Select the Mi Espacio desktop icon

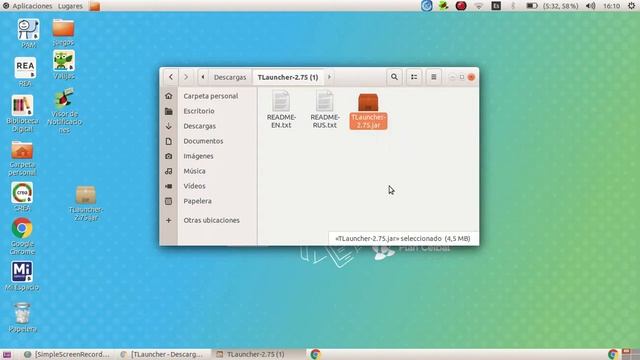pyautogui.click(x=22, y=276)
